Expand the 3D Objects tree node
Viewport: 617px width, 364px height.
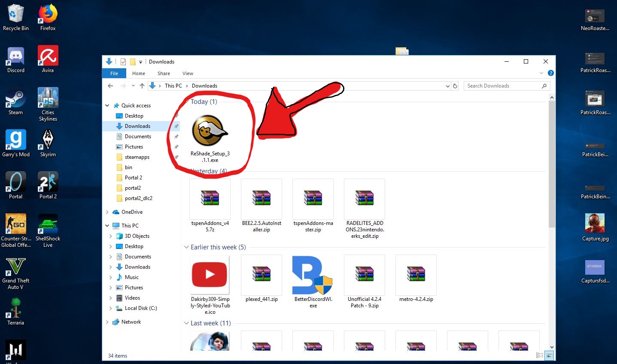coord(111,236)
